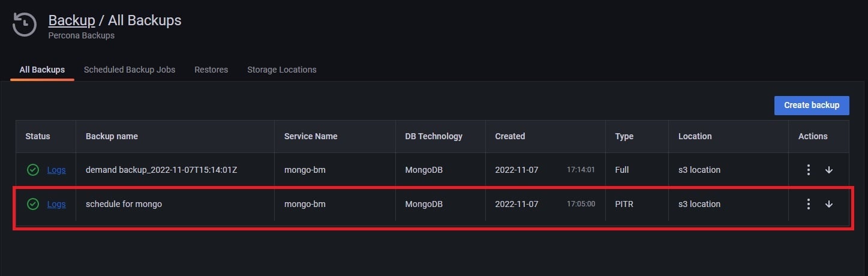Go to the Restores tab
This screenshot has height=276, width=868.
211,70
